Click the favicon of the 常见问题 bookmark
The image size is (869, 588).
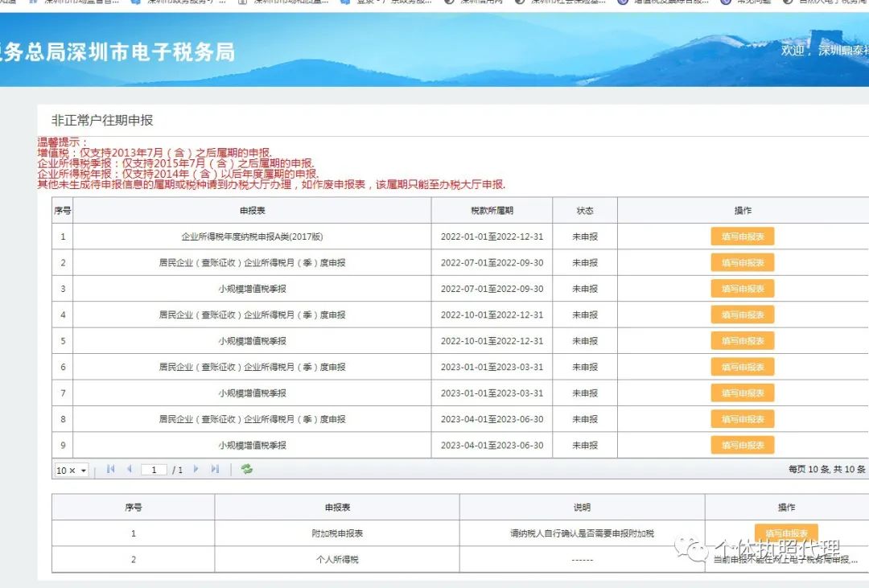pyautogui.click(x=727, y=4)
